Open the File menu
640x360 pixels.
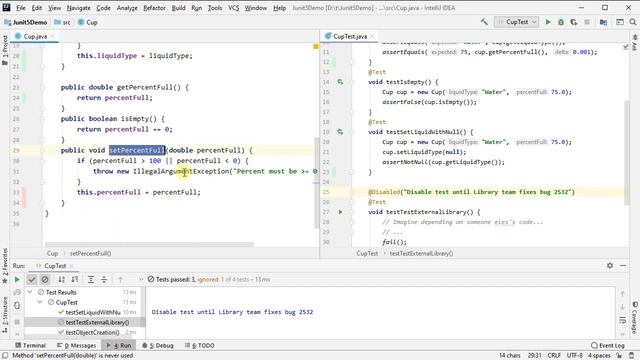click(x=20, y=8)
